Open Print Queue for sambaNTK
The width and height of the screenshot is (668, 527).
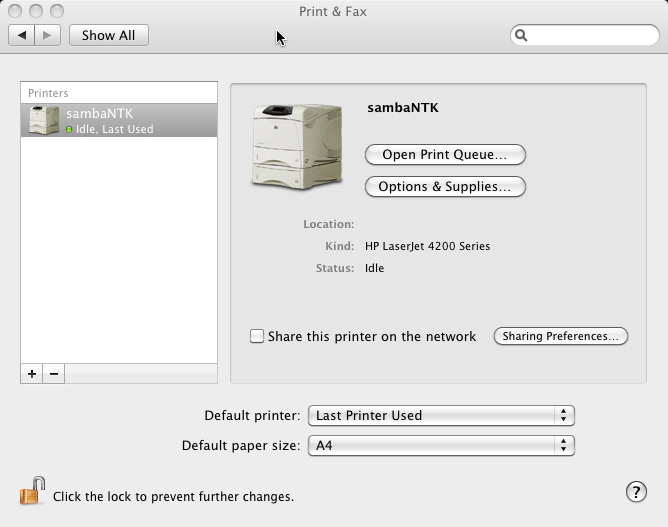(x=445, y=154)
